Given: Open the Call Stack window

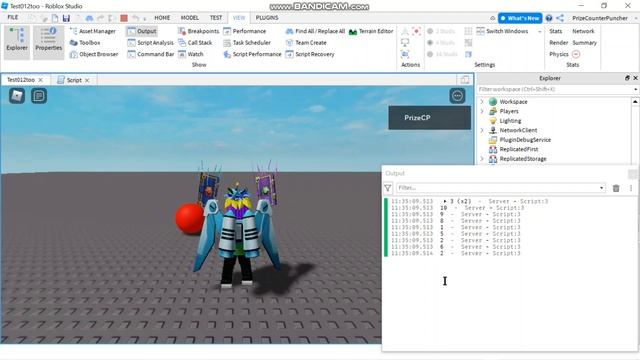Looking at the screenshot, I should (195, 42).
